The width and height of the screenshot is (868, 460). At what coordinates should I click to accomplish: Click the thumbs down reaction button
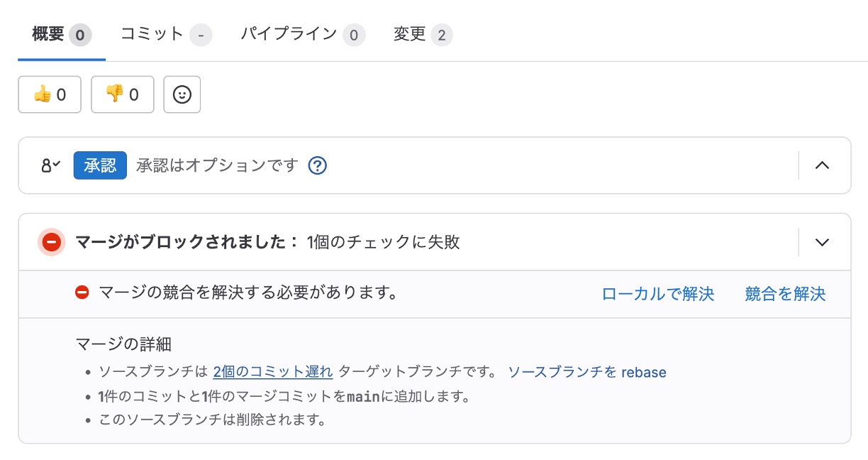point(123,94)
